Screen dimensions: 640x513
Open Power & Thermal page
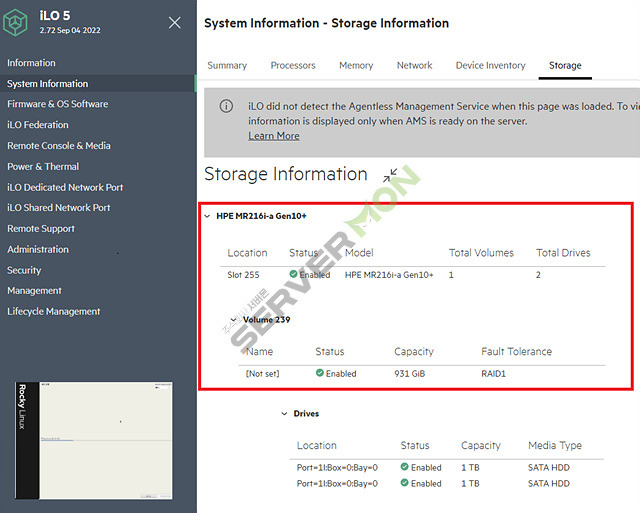(43, 167)
